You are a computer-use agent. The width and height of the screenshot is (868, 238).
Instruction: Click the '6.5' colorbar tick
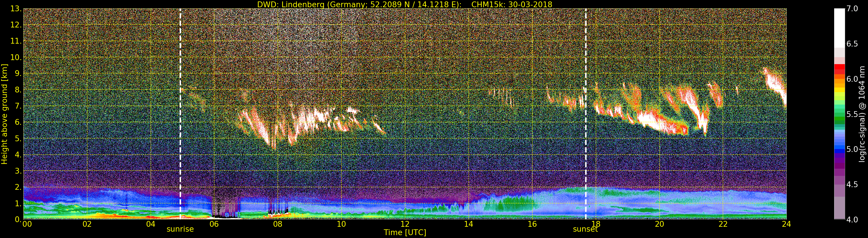(852, 44)
